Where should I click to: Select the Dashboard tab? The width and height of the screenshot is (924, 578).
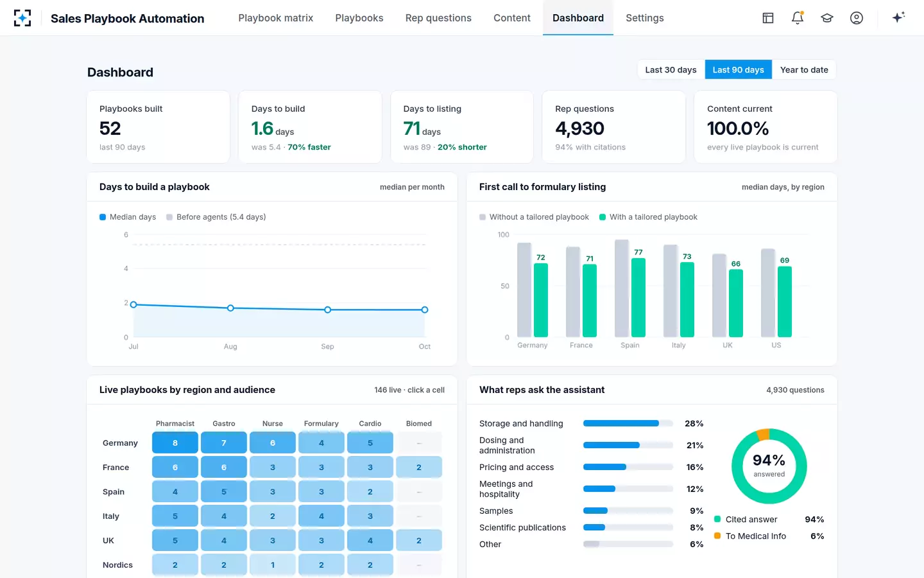pyautogui.click(x=578, y=18)
